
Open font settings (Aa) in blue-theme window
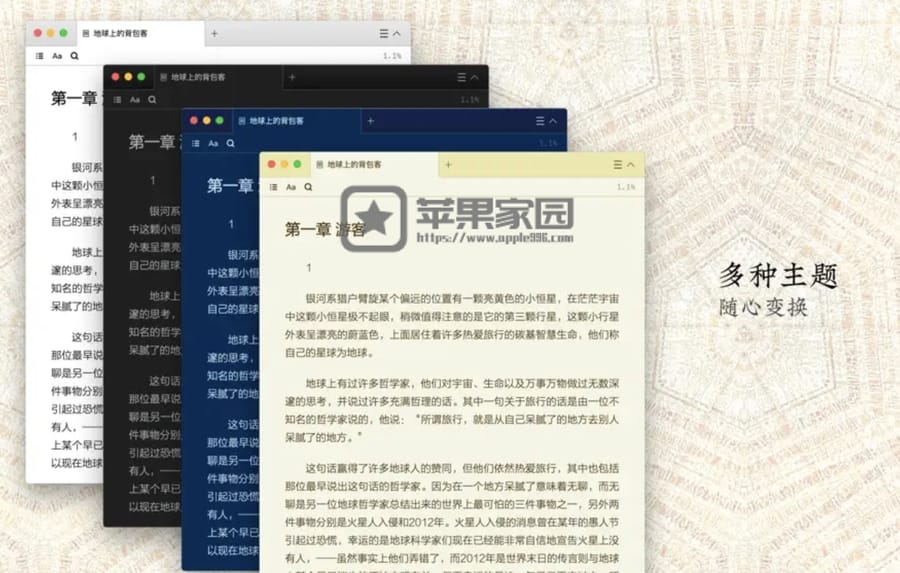pos(213,143)
